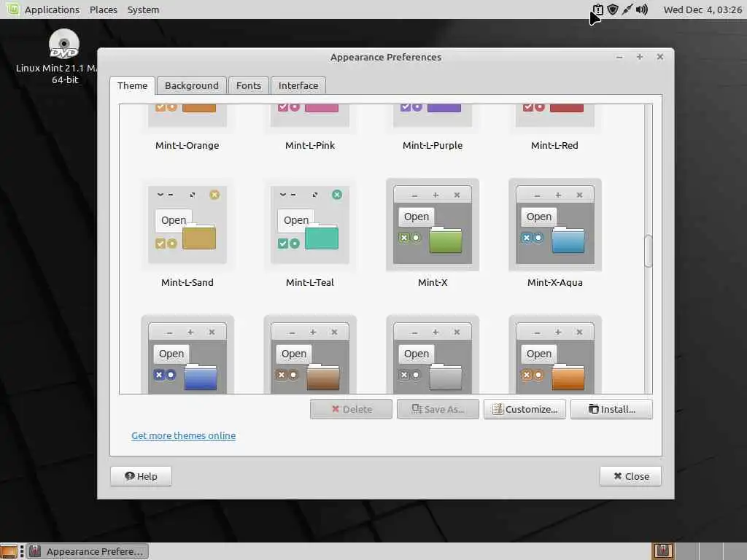Choose the Mint-X-Aqua theme thumbnail
Screen dimensions: 747x560
[x=555, y=225]
